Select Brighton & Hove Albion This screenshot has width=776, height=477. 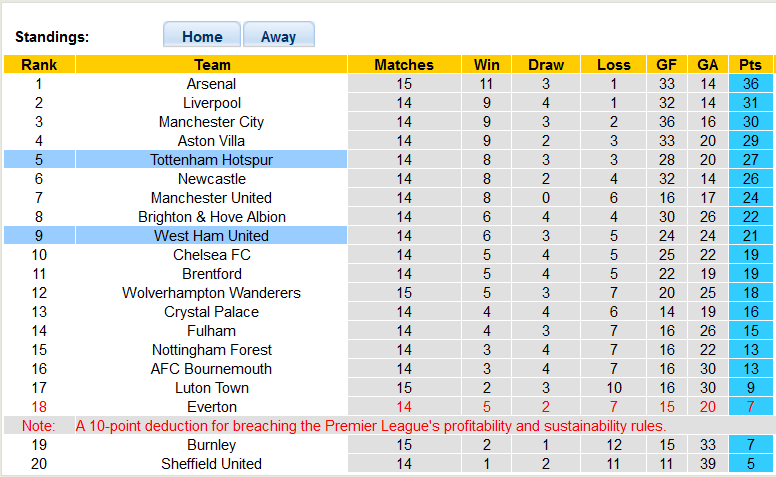pyautogui.click(x=211, y=217)
